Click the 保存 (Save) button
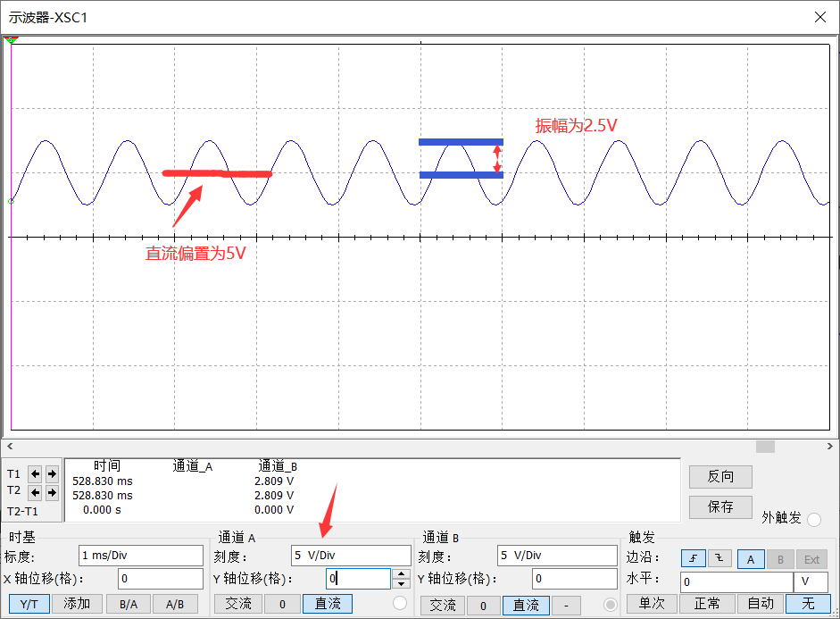The height and width of the screenshot is (619, 840). 720,506
